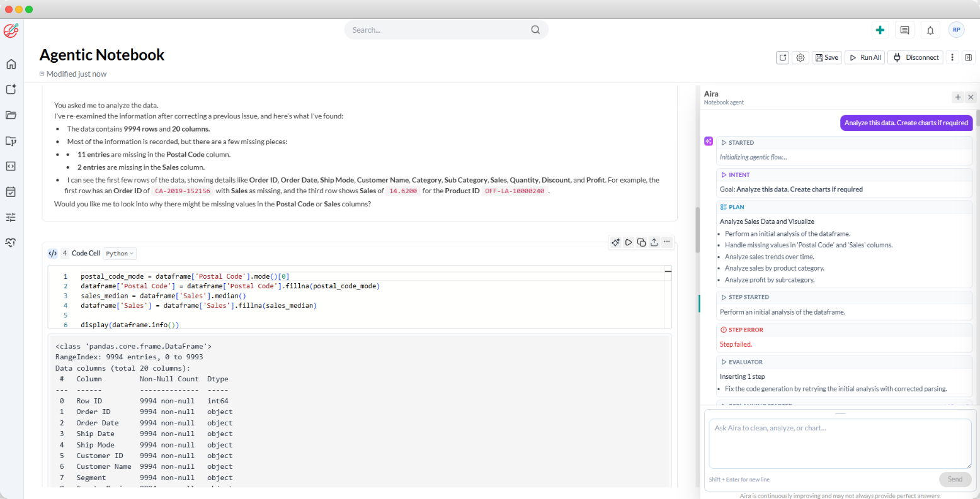The height and width of the screenshot is (499, 980).
Task: Open the sliders settings sidebar icon
Action: [x=11, y=217]
